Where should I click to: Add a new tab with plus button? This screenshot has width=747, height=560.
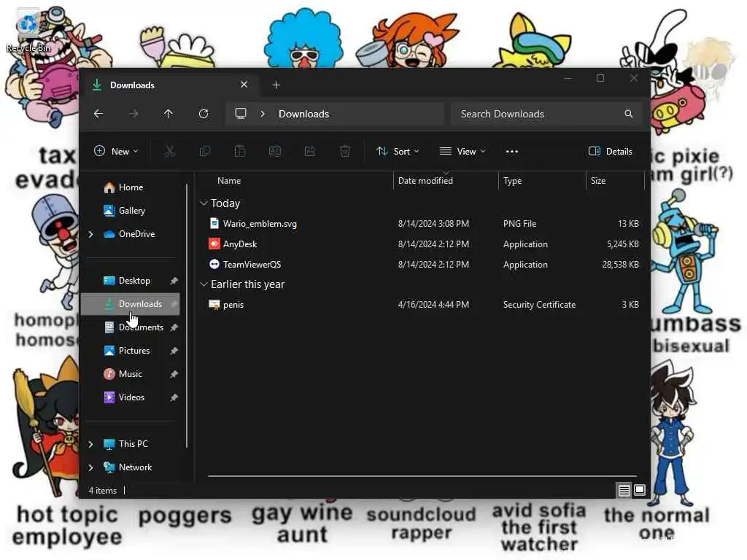[276, 85]
